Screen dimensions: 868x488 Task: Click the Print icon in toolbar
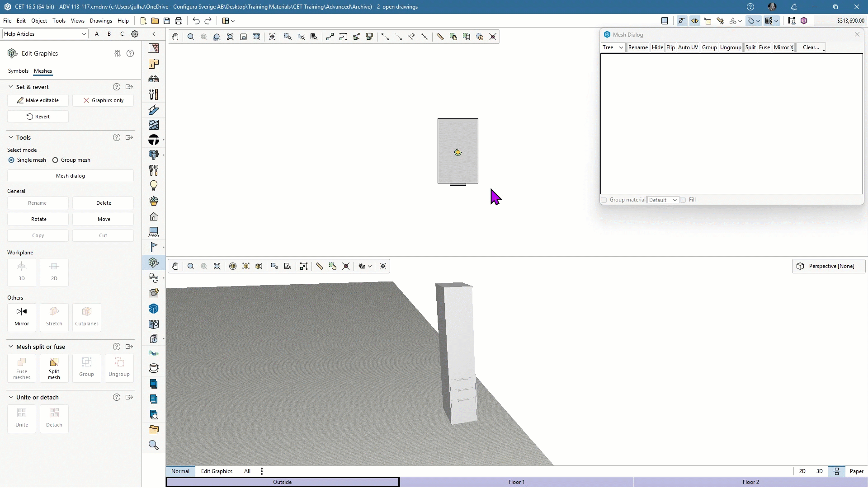(x=179, y=21)
